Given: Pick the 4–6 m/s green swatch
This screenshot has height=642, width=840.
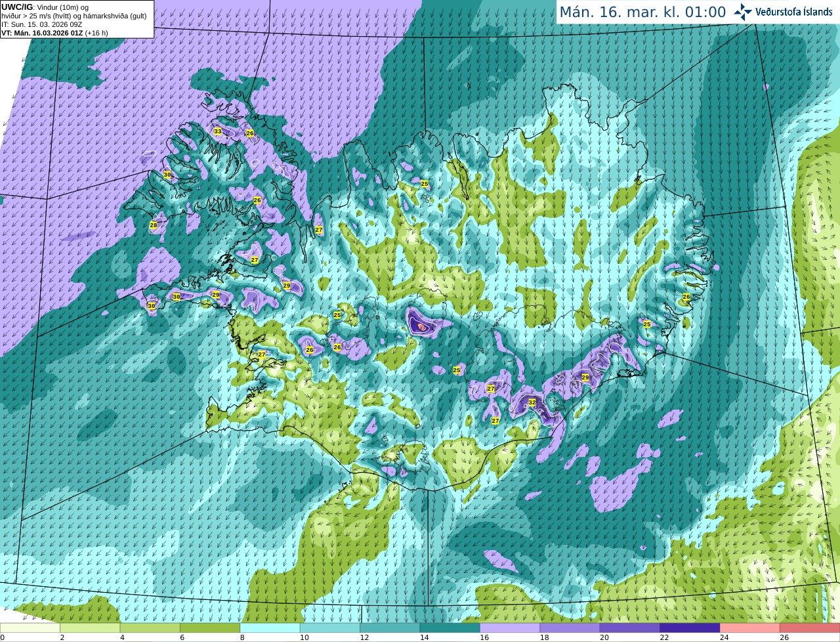Looking at the screenshot, I should click(150, 628).
